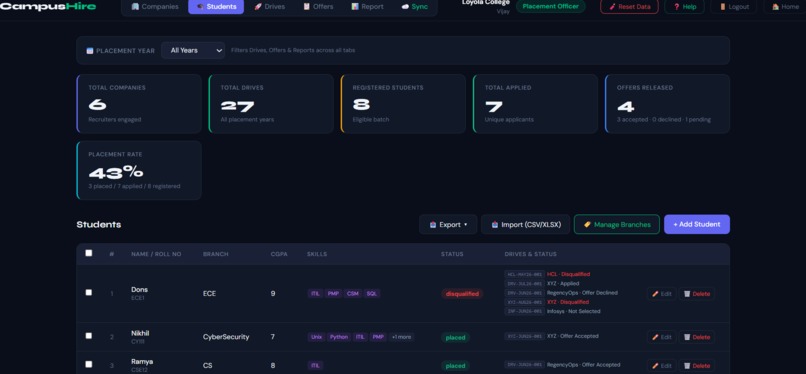Select the Sync tab
Screen dimensions: 806x374
(x=414, y=7)
